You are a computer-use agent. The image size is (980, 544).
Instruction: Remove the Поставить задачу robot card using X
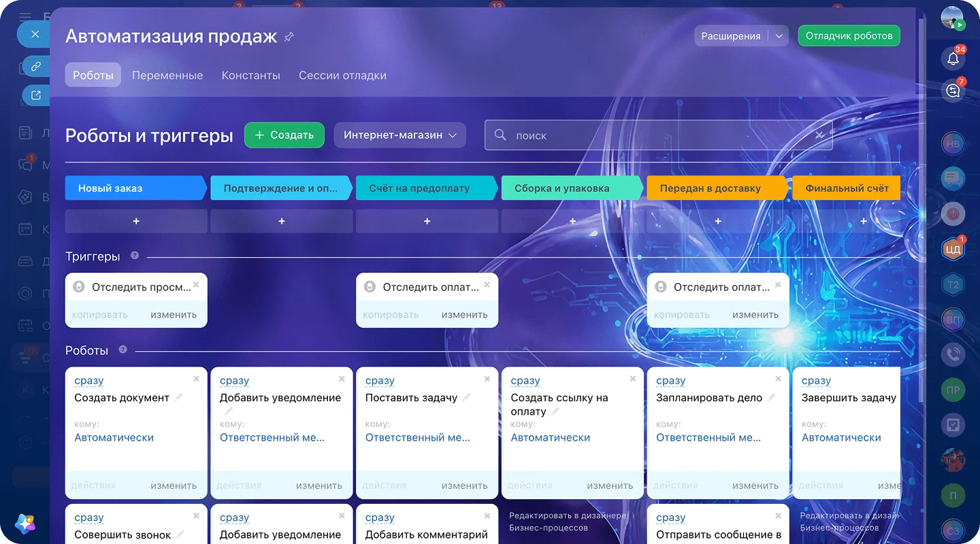point(487,379)
